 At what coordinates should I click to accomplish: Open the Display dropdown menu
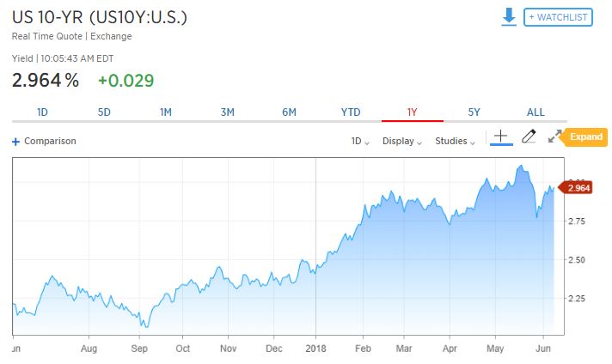point(401,141)
